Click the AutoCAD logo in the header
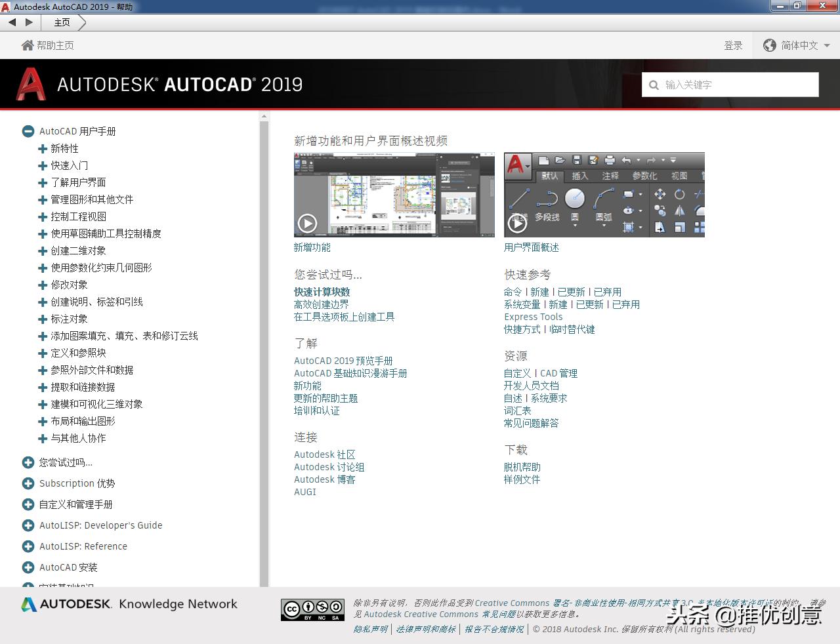Image resolution: width=840 pixels, height=644 pixels. click(x=30, y=84)
